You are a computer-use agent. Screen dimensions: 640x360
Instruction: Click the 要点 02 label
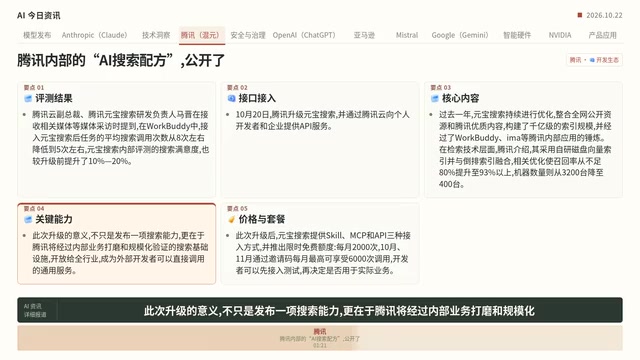tap(237, 87)
